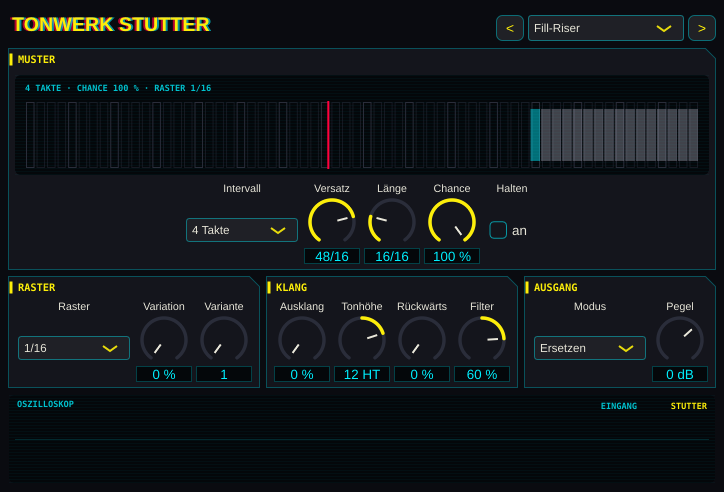Screen dimensions: 724x492
Task: Click the Tonhöhe knob
Action: [x=362, y=340]
